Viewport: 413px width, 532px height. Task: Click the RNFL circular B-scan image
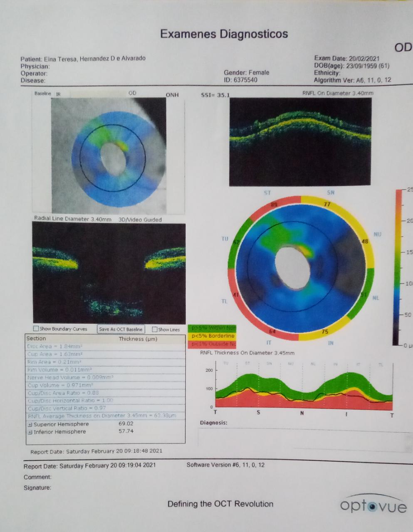pyautogui.click(x=299, y=142)
